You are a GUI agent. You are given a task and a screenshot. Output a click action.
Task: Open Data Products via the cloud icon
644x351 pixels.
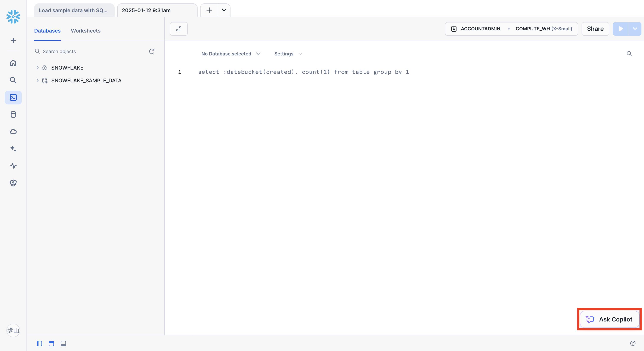[x=13, y=131]
